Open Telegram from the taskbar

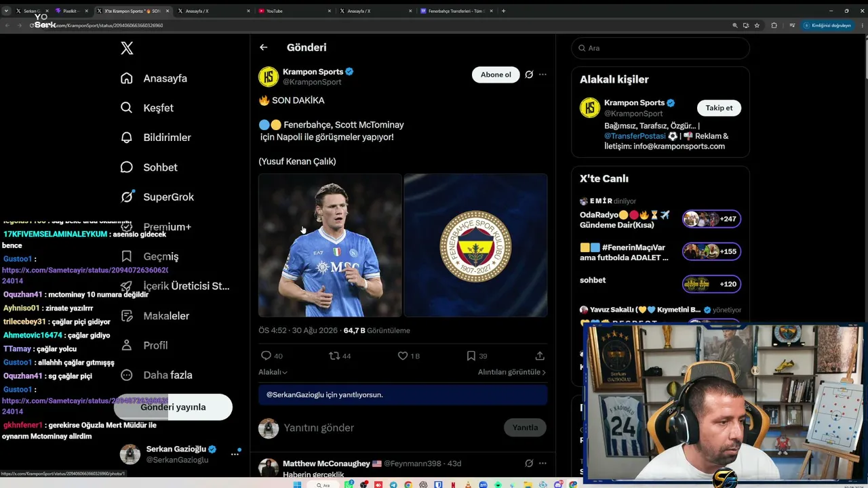(x=394, y=485)
